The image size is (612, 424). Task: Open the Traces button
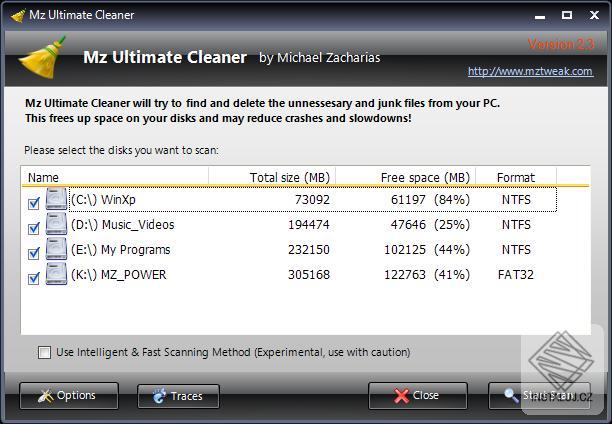(178, 396)
